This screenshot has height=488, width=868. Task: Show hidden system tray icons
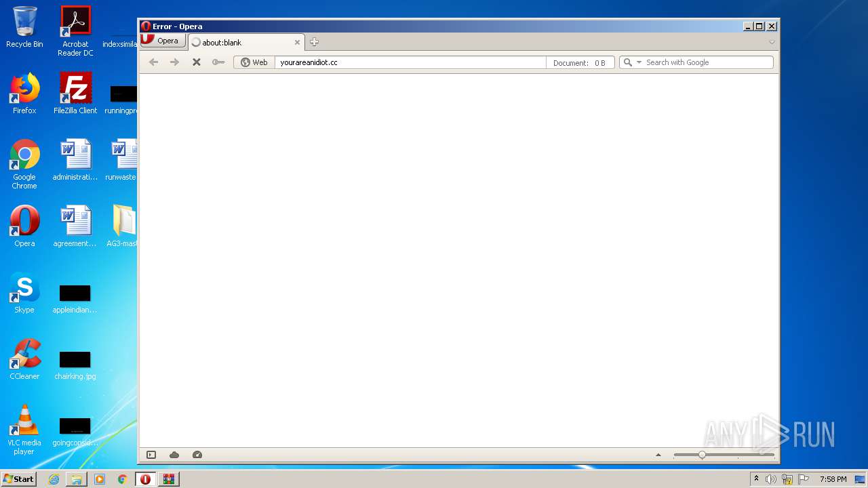pyautogui.click(x=756, y=479)
